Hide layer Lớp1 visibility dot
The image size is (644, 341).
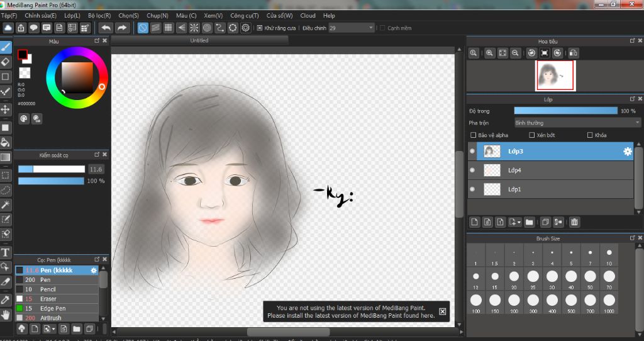tap(472, 189)
